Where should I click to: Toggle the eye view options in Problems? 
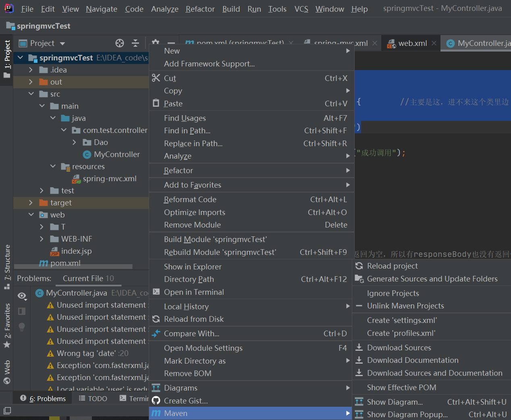coord(22,296)
